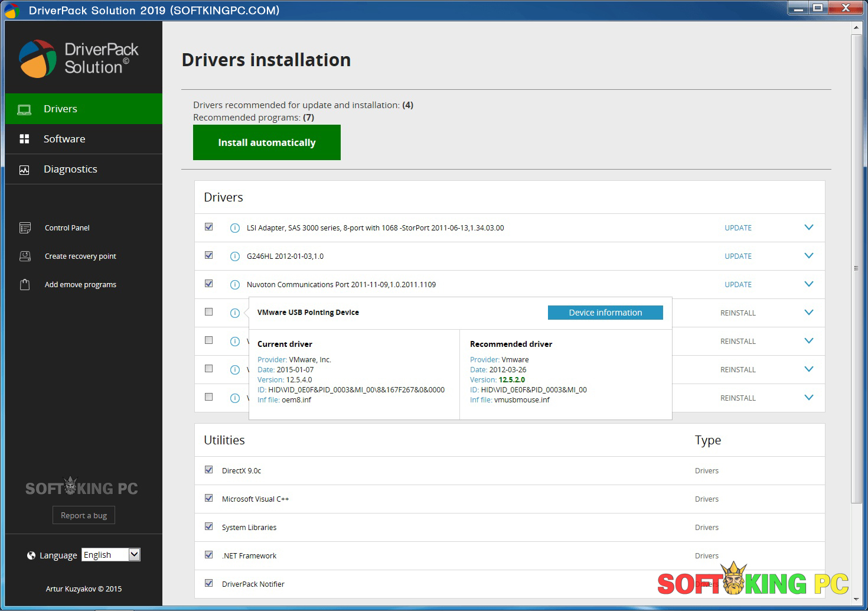Click the recommended version 12.5.2.0 text

pyautogui.click(x=511, y=380)
